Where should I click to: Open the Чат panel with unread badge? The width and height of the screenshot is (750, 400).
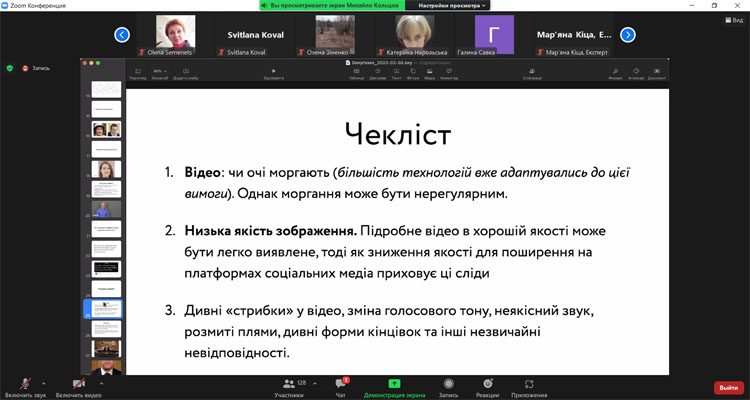click(341, 387)
